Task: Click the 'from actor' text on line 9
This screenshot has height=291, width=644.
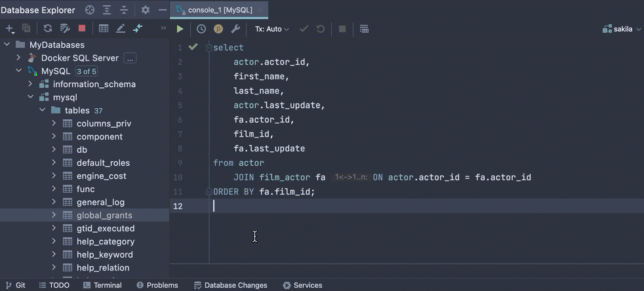Action: pos(239,163)
